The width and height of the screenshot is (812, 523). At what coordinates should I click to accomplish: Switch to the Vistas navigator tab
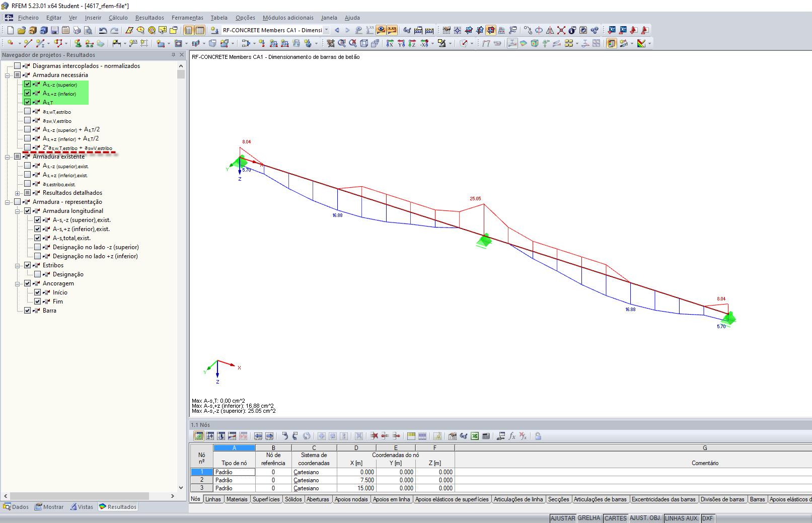pyautogui.click(x=82, y=507)
